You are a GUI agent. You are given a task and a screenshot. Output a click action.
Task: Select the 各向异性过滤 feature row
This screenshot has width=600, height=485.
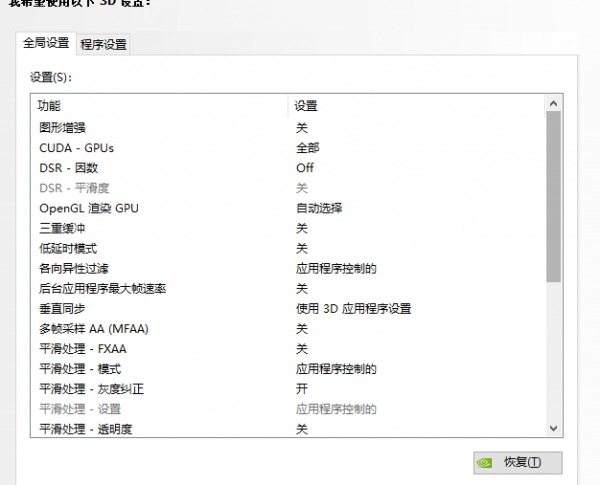[287, 269]
